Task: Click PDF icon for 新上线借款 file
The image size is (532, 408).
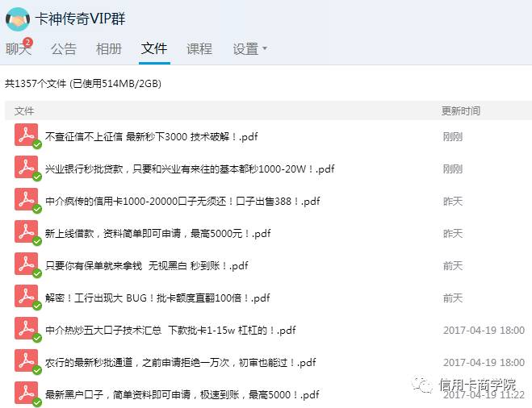Action: click(x=27, y=232)
